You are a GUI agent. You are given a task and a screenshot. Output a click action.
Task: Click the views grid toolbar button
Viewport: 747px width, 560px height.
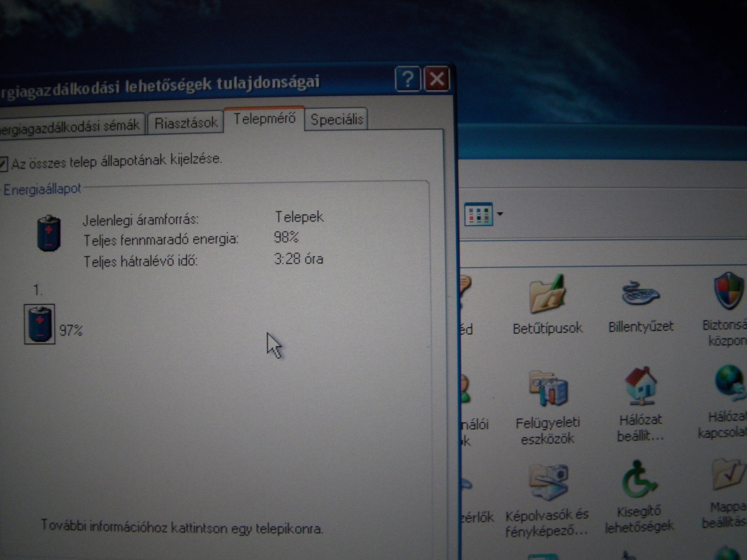(479, 214)
